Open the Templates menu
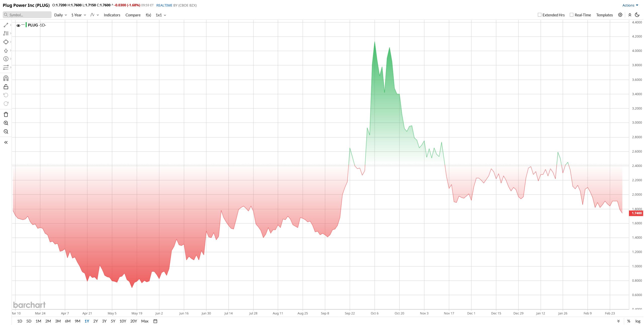Screen dimensions: 644x325 (604, 15)
